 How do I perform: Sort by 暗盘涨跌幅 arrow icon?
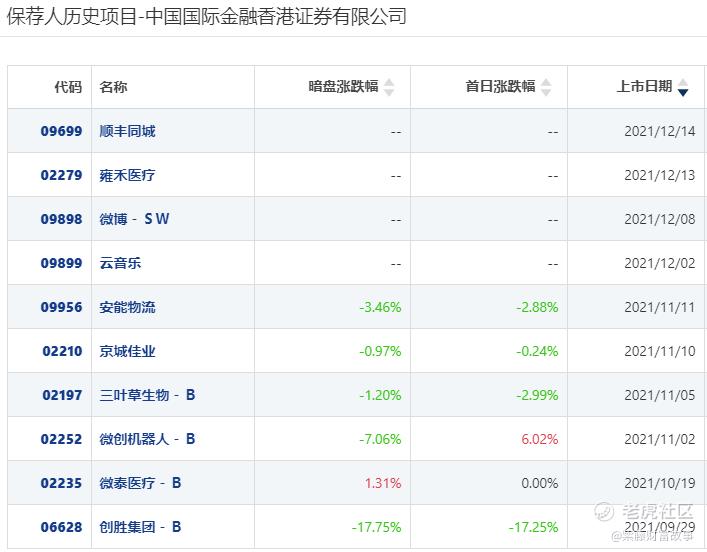389,87
